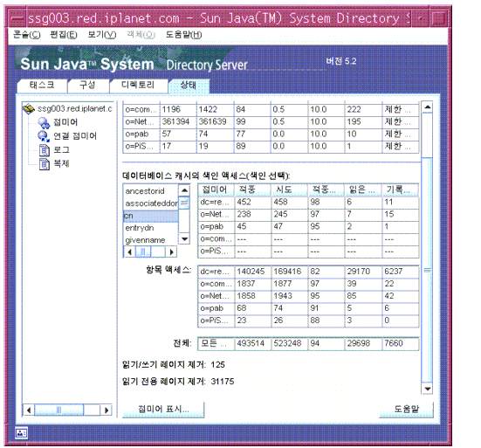Viewport: 481px width, 448px height.
Task: Click the server icon beside ssg003.red.iplanet.c
Action: (x=29, y=108)
